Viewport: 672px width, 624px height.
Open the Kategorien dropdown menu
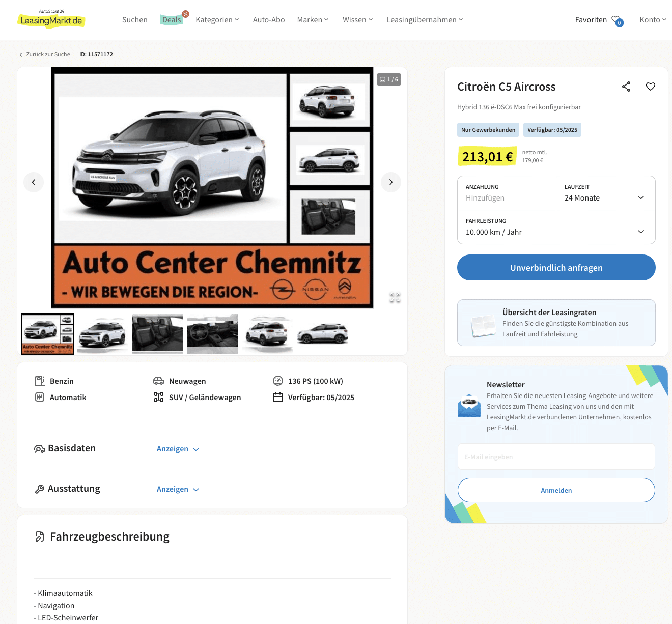tap(217, 20)
